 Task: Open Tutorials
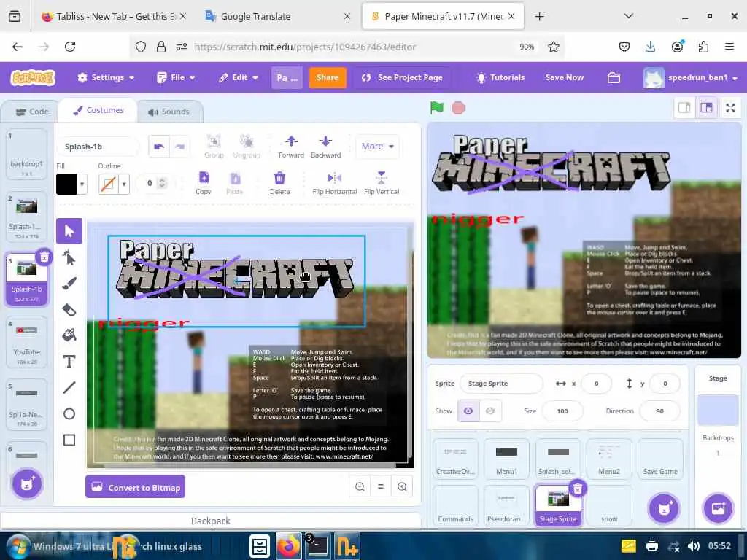[500, 77]
